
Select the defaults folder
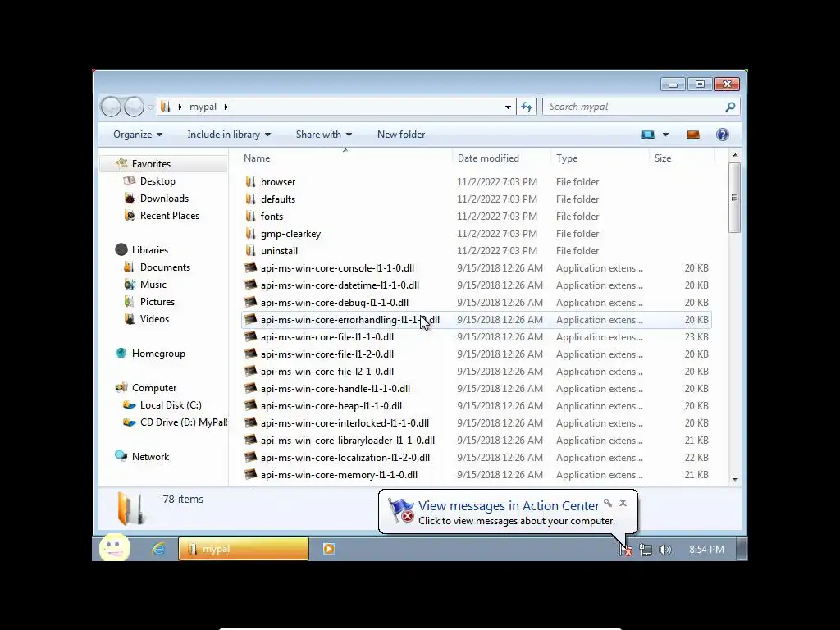[x=277, y=199]
